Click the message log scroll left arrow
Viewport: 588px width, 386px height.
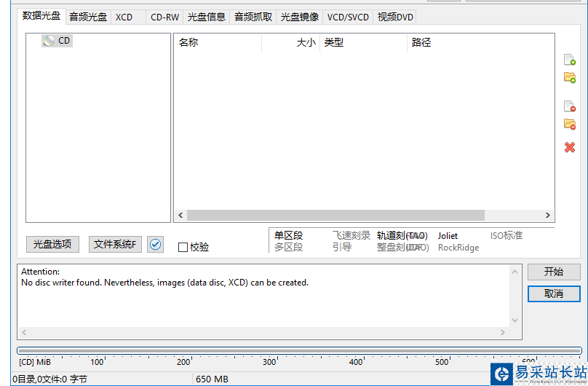[24, 332]
